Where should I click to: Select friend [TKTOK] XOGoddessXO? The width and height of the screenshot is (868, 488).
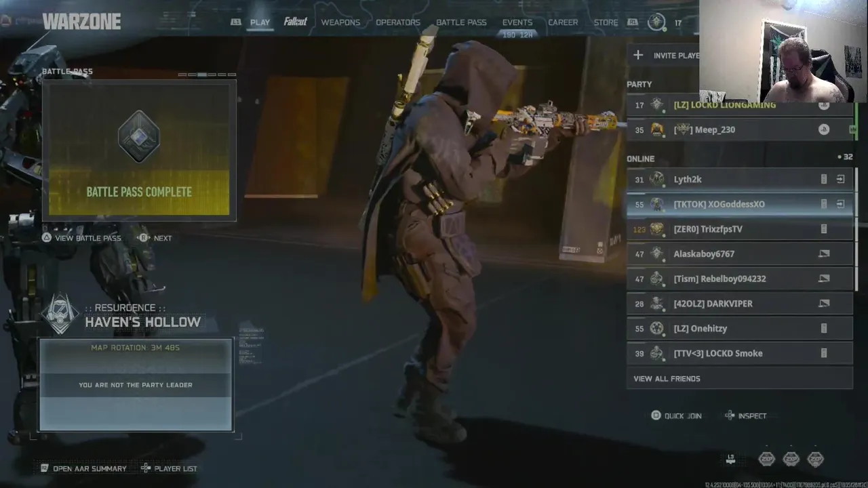[740, 204]
